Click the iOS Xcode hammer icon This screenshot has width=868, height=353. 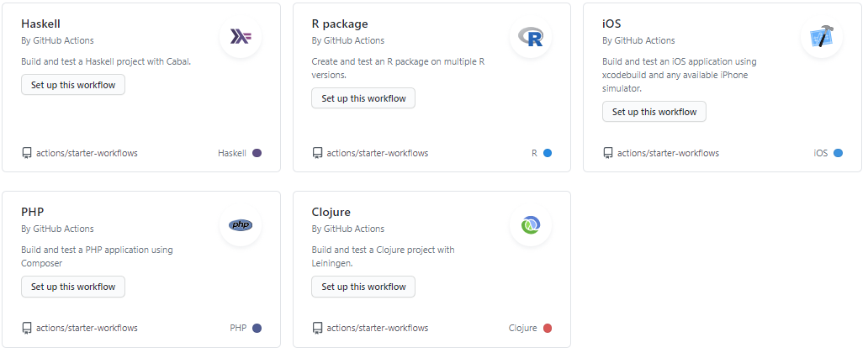coord(821,37)
